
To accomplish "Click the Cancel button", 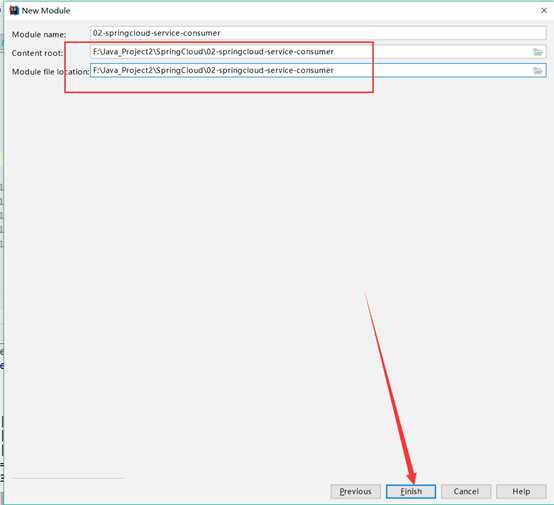I will [x=466, y=491].
